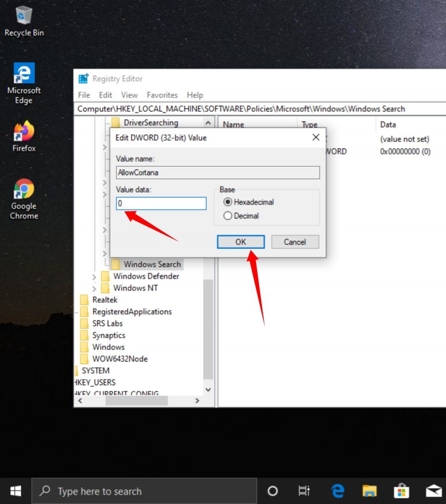
Task: Click the Realtek folder icon
Action: (84, 299)
